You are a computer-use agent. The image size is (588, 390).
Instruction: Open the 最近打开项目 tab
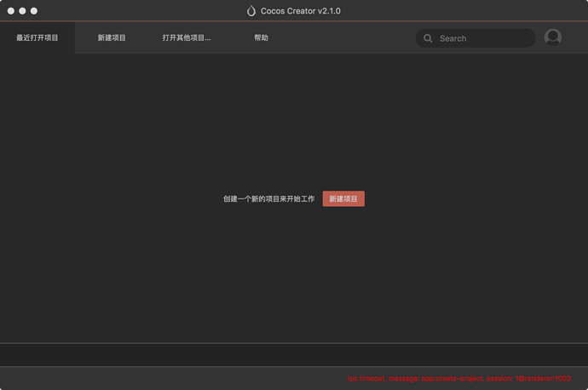point(37,37)
